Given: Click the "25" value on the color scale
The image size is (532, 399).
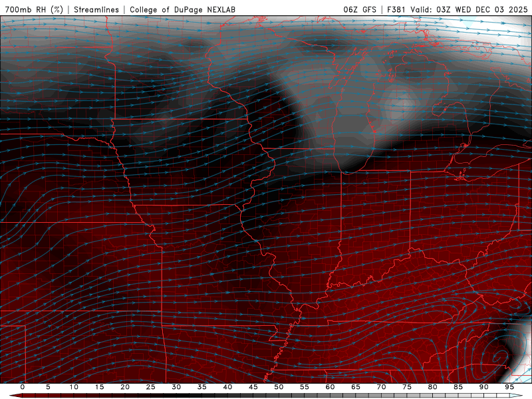Looking at the screenshot, I should [x=150, y=387].
